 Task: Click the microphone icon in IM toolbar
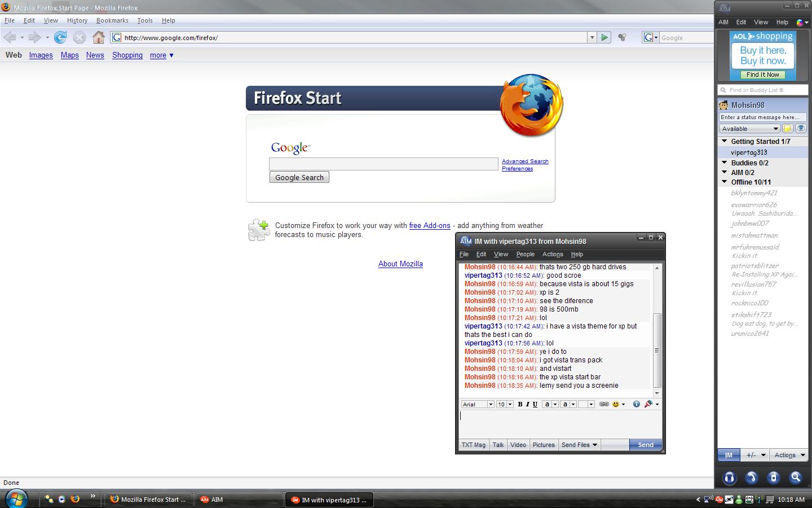(x=648, y=404)
